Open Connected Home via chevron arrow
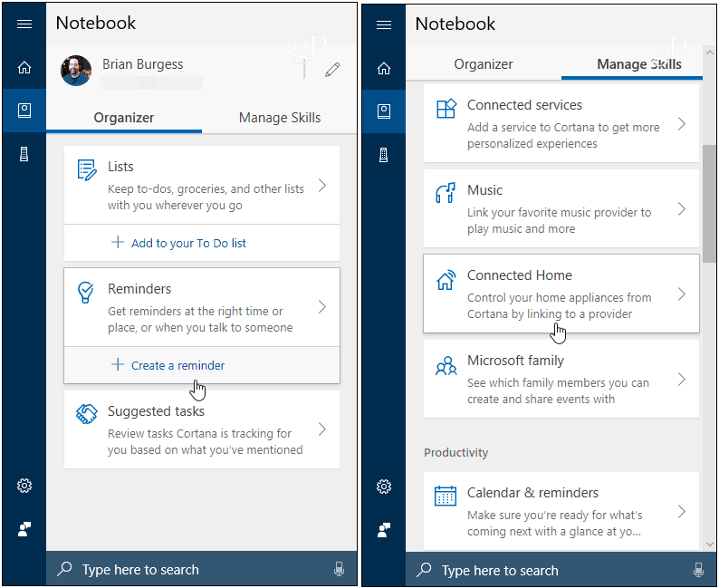Image resolution: width=719 pixels, height=588 pixels. (x=682, y=294)
